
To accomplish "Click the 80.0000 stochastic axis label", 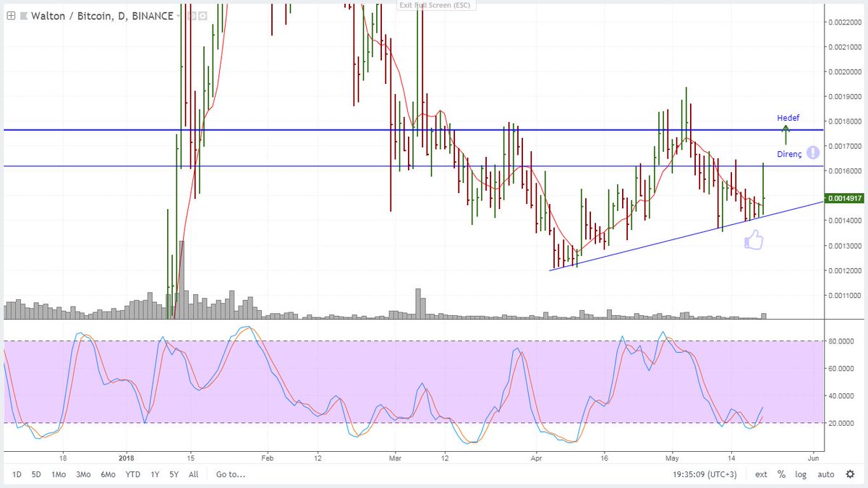I will tap(841, 341).
